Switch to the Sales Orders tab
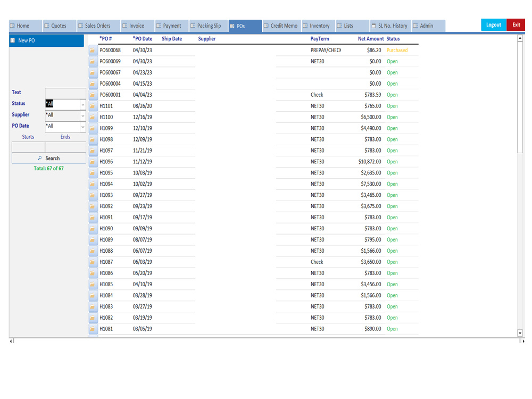This screenshot has width=532, height=399. (98, 26)
